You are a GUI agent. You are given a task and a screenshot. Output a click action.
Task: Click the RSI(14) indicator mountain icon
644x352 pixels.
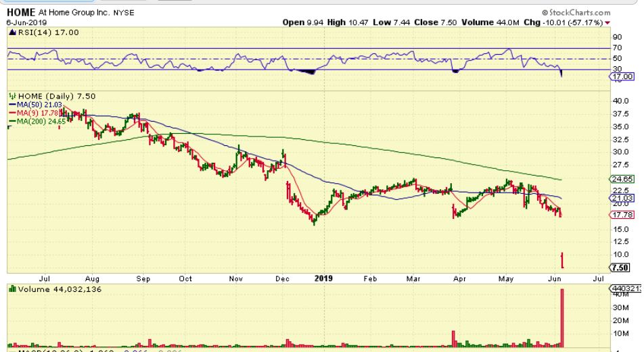point(11,32)
